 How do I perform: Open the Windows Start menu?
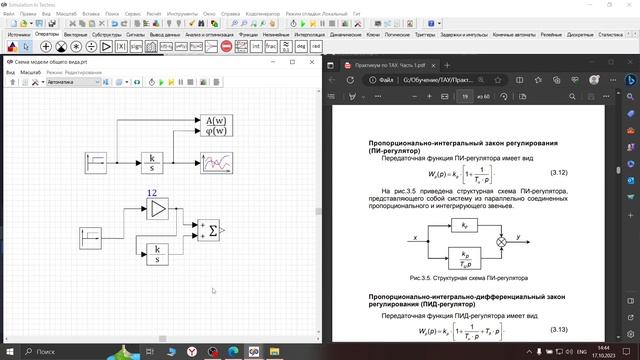pyautogui.click(x=9, y=351)
